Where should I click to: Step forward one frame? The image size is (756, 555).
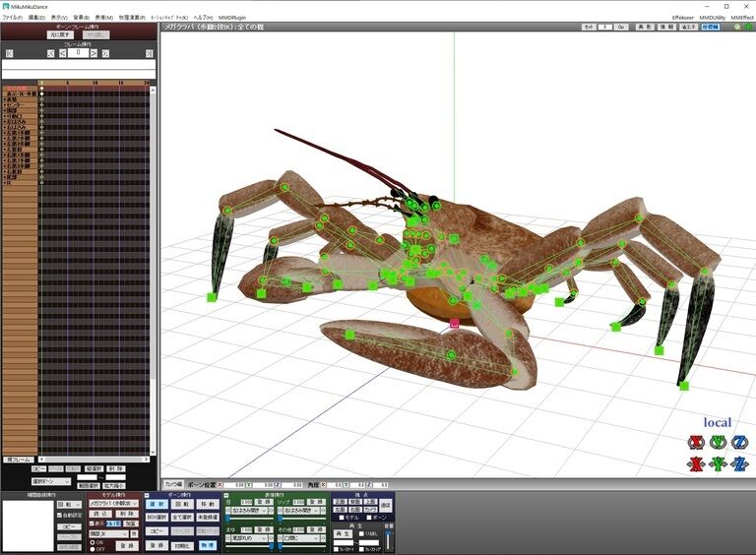[94, 53]
